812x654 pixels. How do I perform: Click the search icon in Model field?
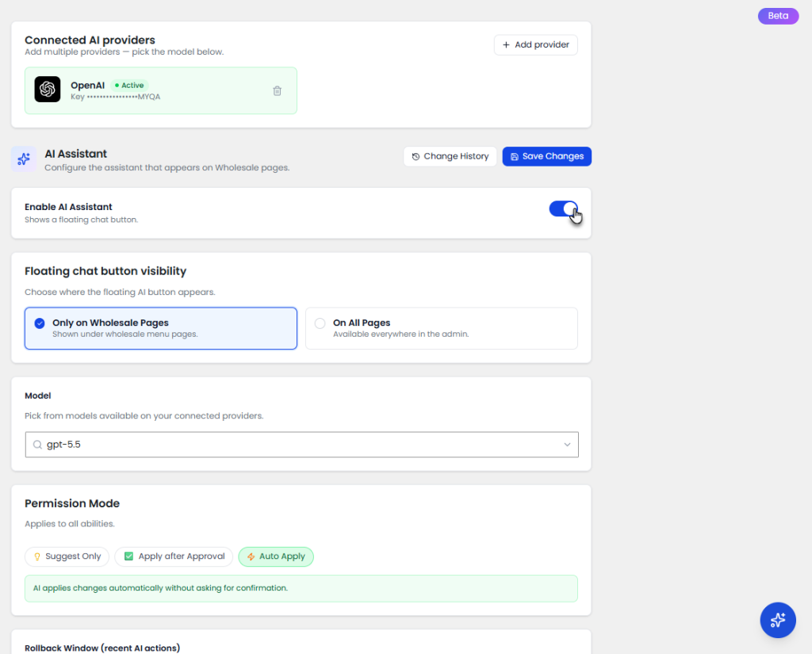37,444
